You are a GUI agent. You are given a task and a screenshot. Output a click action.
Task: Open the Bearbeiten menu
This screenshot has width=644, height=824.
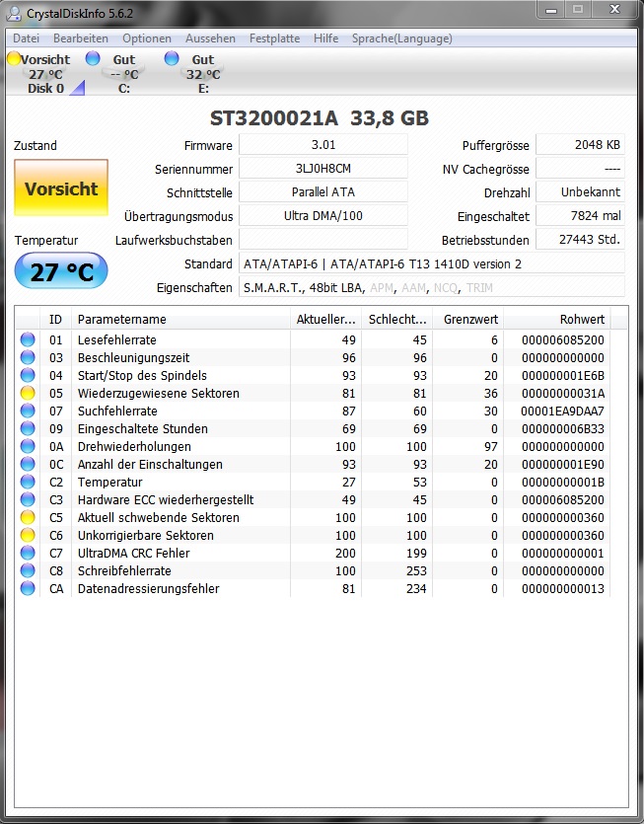tap(80, 38)
